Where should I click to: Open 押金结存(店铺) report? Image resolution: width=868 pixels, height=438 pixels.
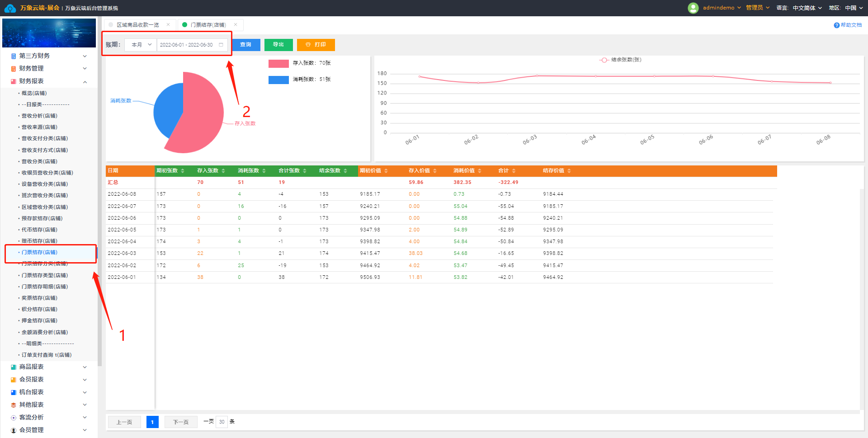click(x=39, y=320)
